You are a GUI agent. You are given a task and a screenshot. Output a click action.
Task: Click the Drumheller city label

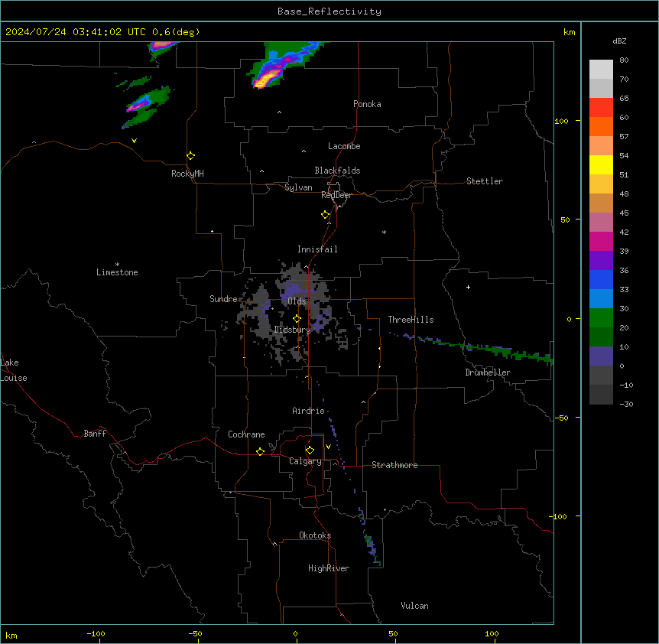click(488, 372)
